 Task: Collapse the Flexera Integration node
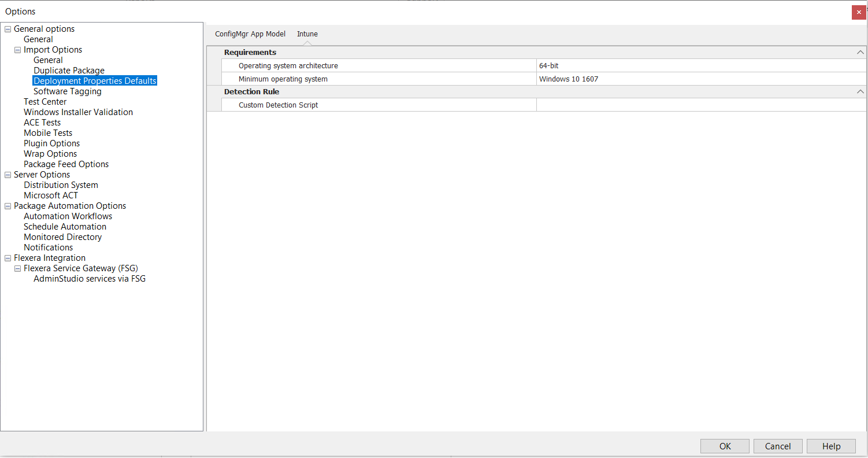point(8,257)
